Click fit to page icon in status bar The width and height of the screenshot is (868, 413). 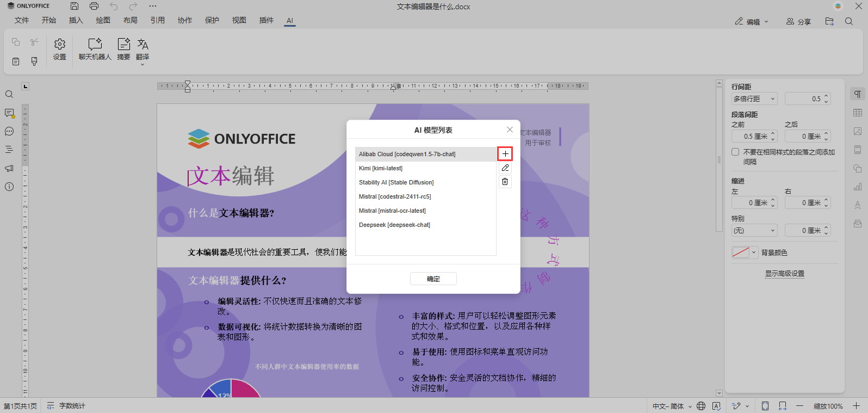tap(765, 406)
